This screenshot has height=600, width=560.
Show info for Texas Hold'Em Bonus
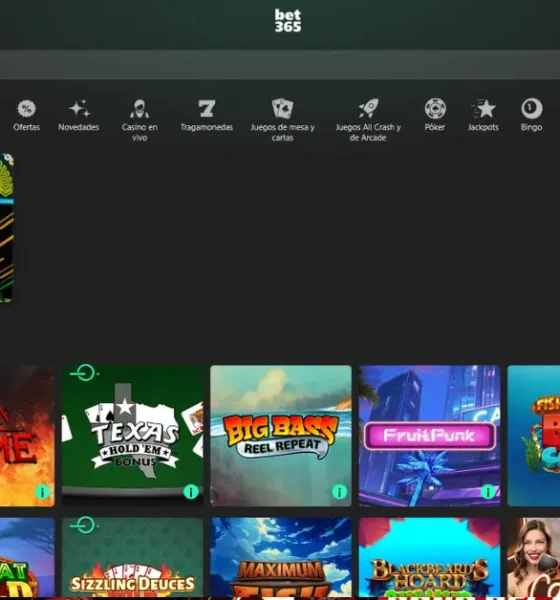191,492
